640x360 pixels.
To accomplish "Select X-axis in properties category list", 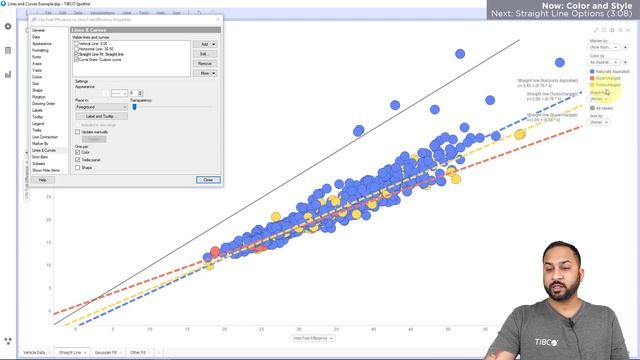I will (37, 64).
